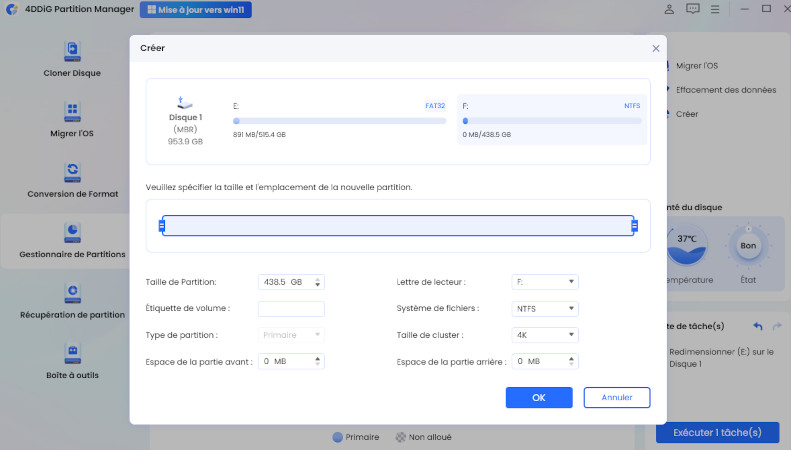Click the Espace de la partie arrière stepper

[571, 361]
